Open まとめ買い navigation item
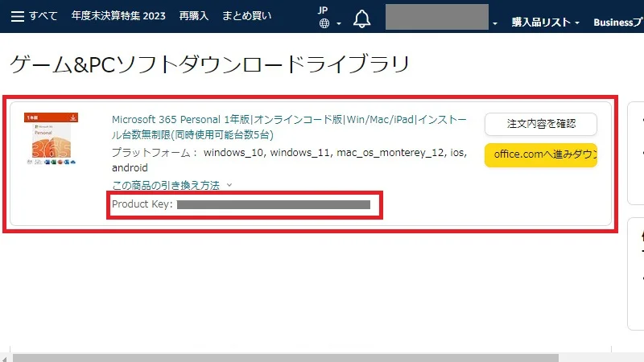Image resolution: width=644 pixels, height=362 pixels. pos(247,16)
